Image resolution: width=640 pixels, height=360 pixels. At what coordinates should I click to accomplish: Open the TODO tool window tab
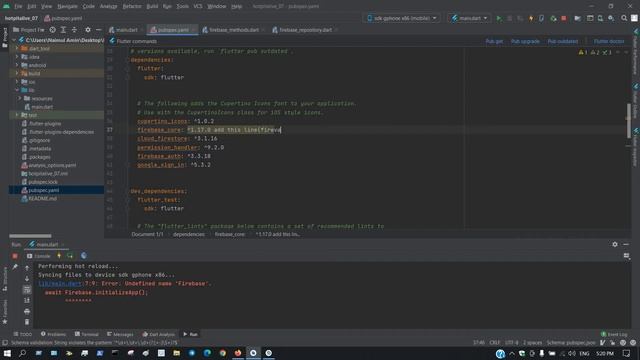(x=22, y=334)
